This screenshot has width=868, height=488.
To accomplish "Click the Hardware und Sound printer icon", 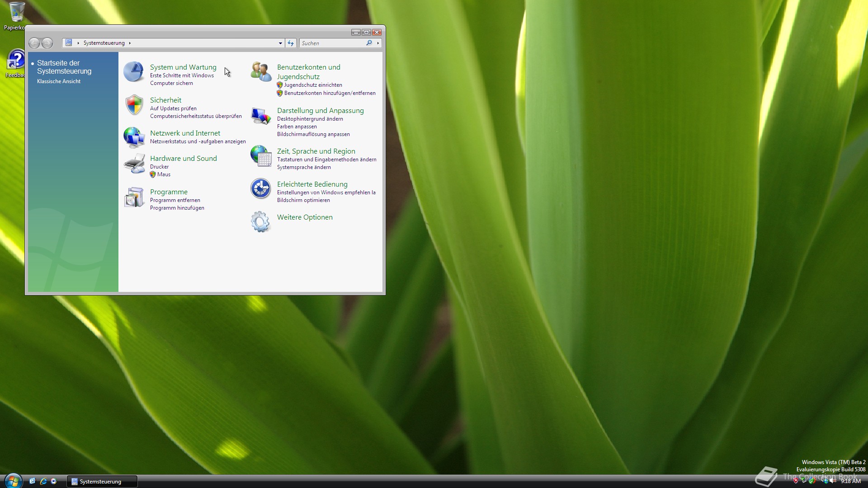I will pyautogui.click(x=134, y=164).
